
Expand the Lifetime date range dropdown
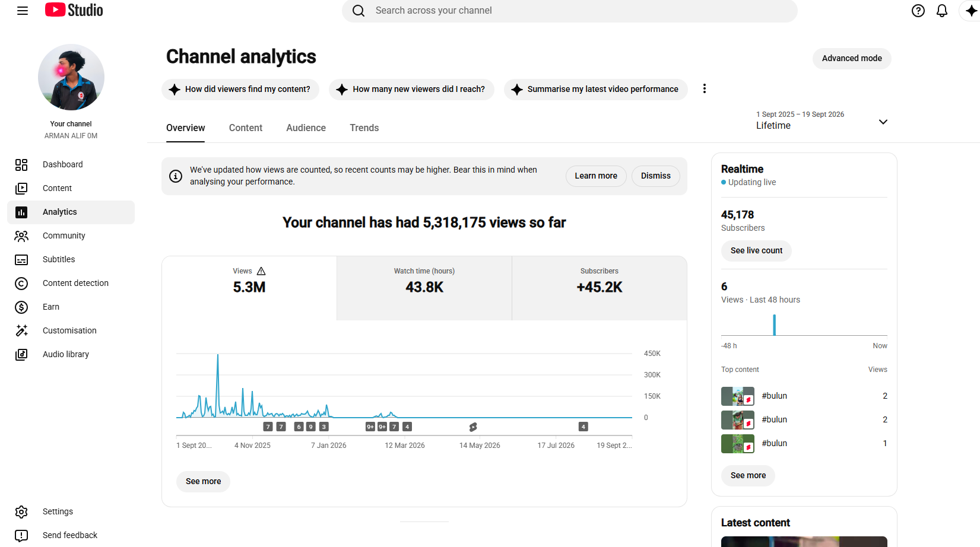click(822, 120)
